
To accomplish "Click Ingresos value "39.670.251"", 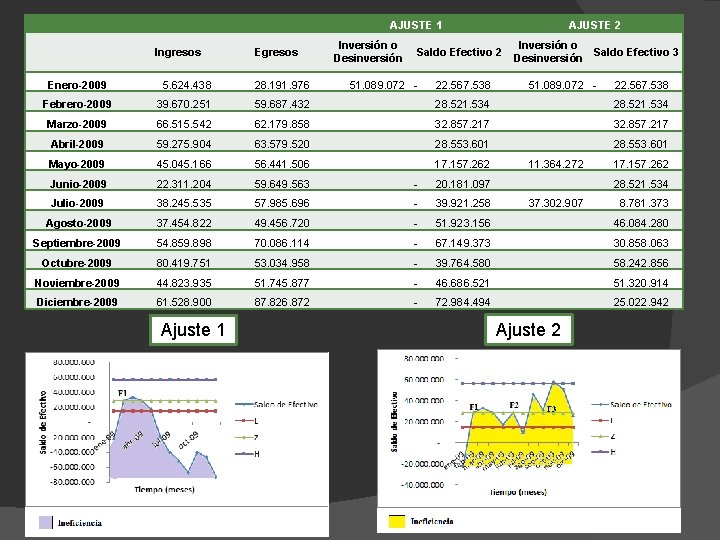I will pyautogui.click(x=183, y=104).
